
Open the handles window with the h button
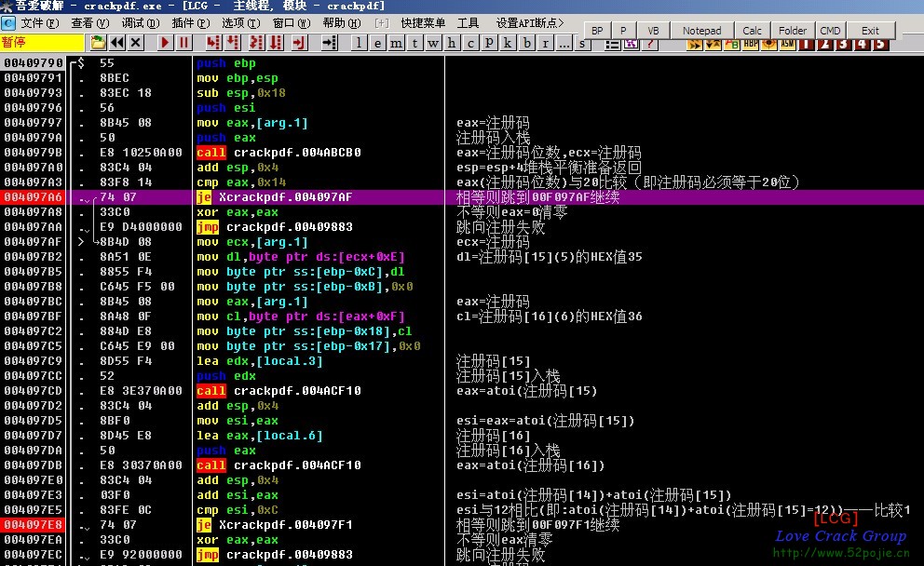point(452,43)
